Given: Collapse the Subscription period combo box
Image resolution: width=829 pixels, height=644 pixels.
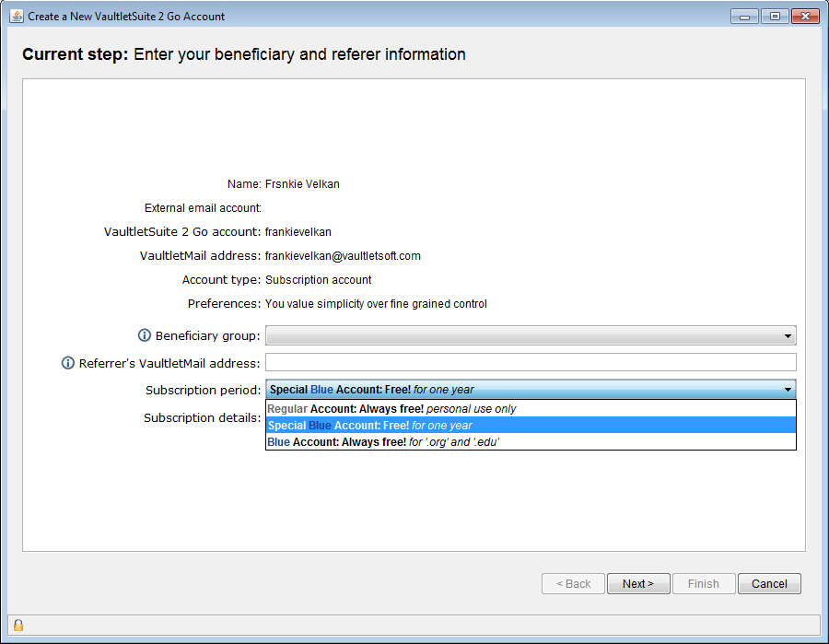Looking at the screenshot, I should (531, 389).
